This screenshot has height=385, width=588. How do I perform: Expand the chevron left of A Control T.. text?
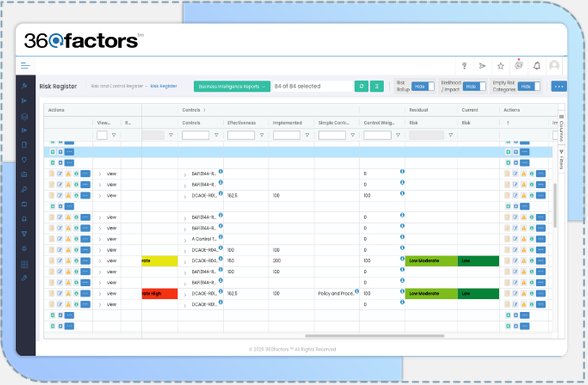tap(185, 240)
